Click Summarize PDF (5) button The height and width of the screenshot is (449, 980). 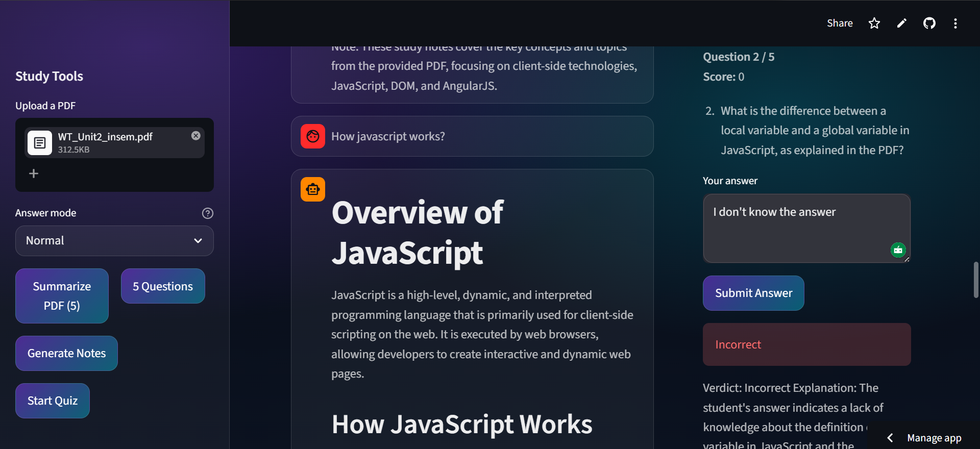[62, 296]
